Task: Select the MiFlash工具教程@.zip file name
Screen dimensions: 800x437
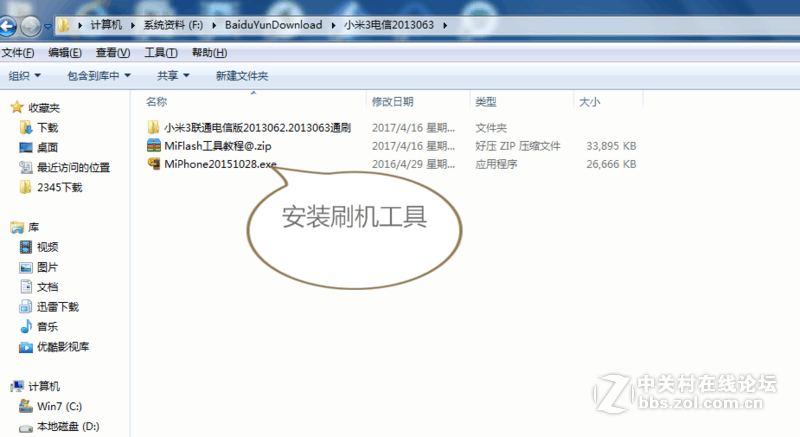Action: (x=218, y=146)
